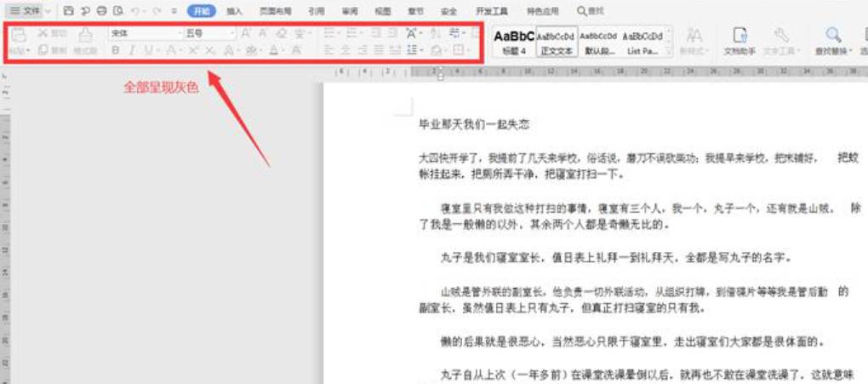Open the 章节 tab
Image resolution: width=868 pixels, height=384 pixels.
(x=416, y=11)
